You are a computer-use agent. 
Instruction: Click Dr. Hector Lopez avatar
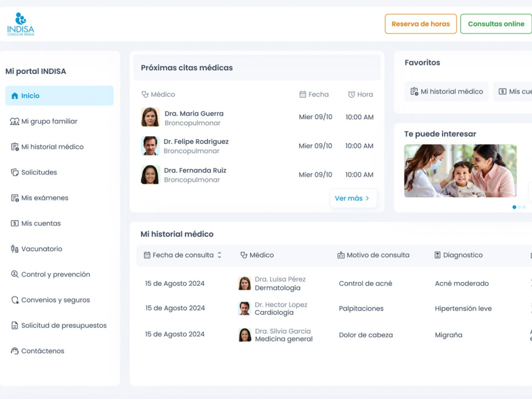(245, 309)
